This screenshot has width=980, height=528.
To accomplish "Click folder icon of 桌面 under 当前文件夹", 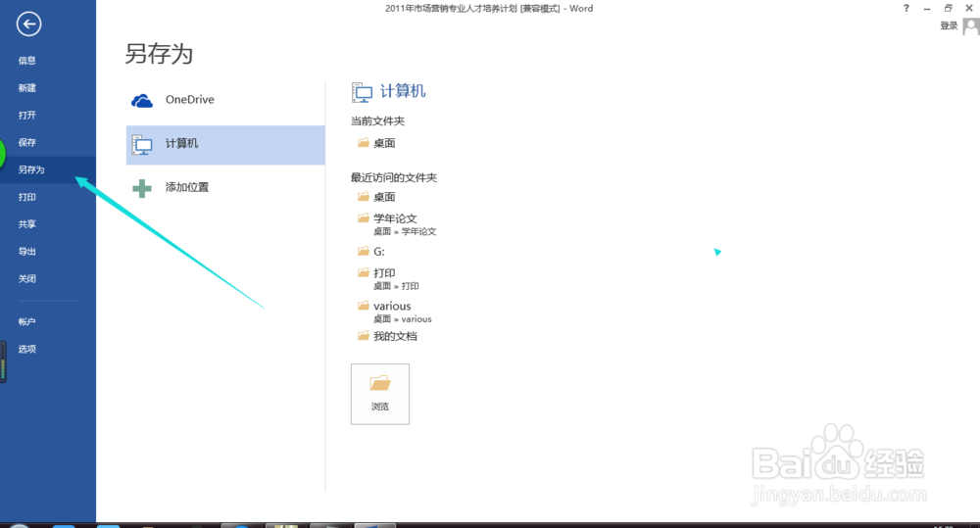I will click(x=364, y=143).
